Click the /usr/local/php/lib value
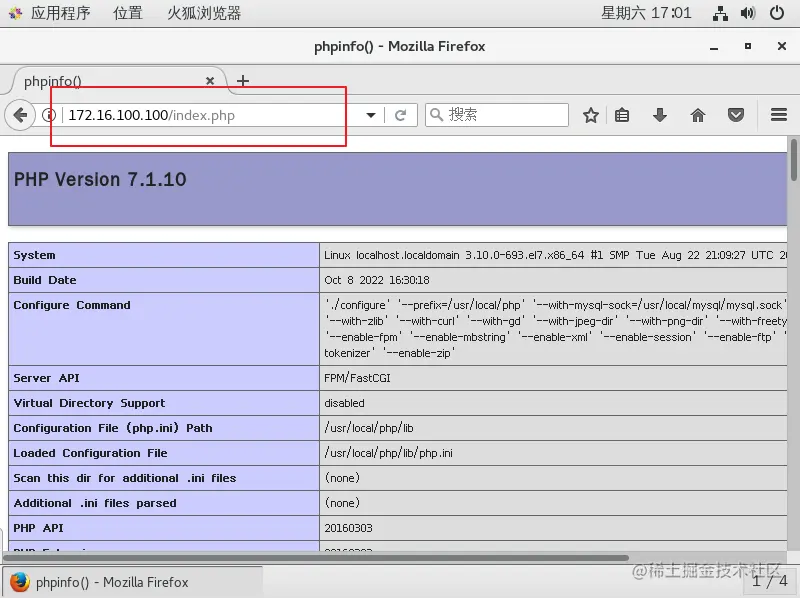 [369, 428]
